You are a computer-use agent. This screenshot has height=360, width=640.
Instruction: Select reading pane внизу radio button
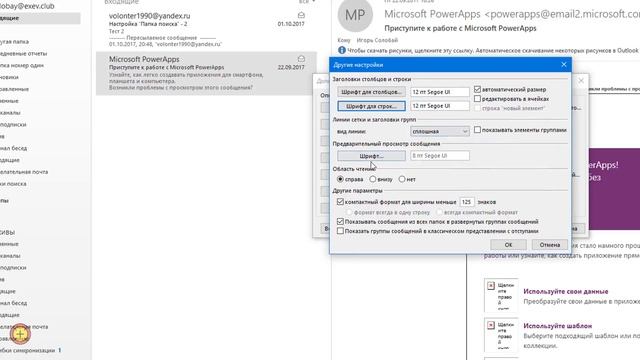click(x=372, y=179)
